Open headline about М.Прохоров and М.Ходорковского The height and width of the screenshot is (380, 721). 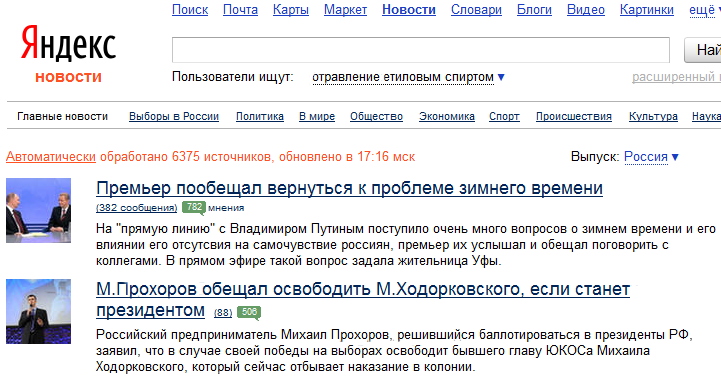pos(363,299)
